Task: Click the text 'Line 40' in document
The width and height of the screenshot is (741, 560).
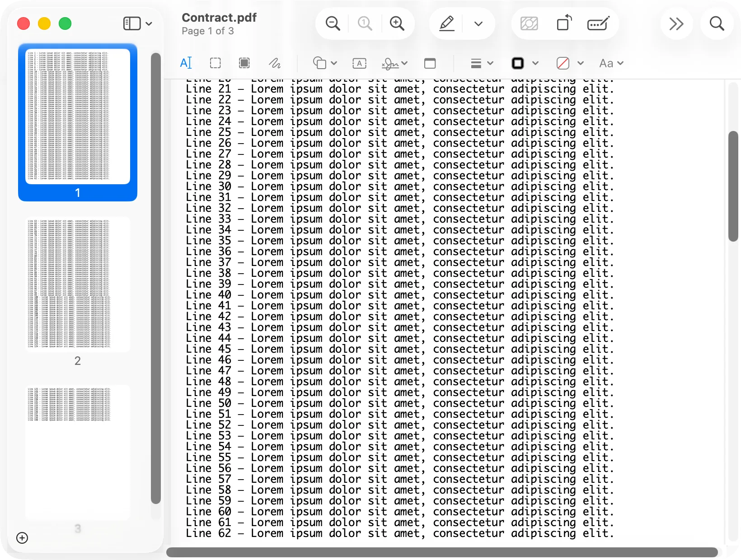Action: click(208, 295)
